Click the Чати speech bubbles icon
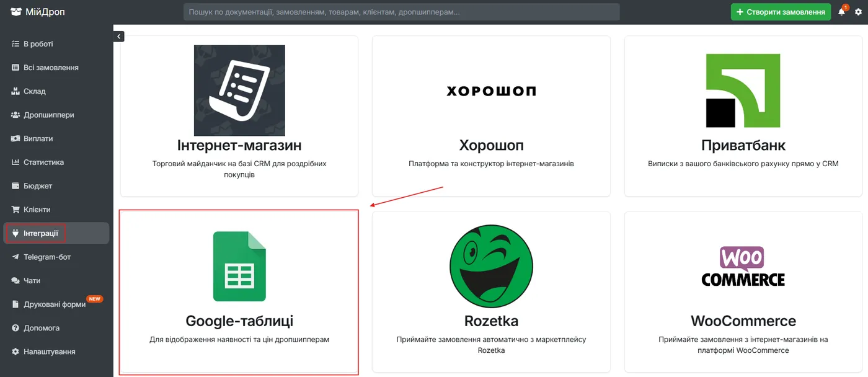Viewport: 868px width, 377px height. coord(15,280)
